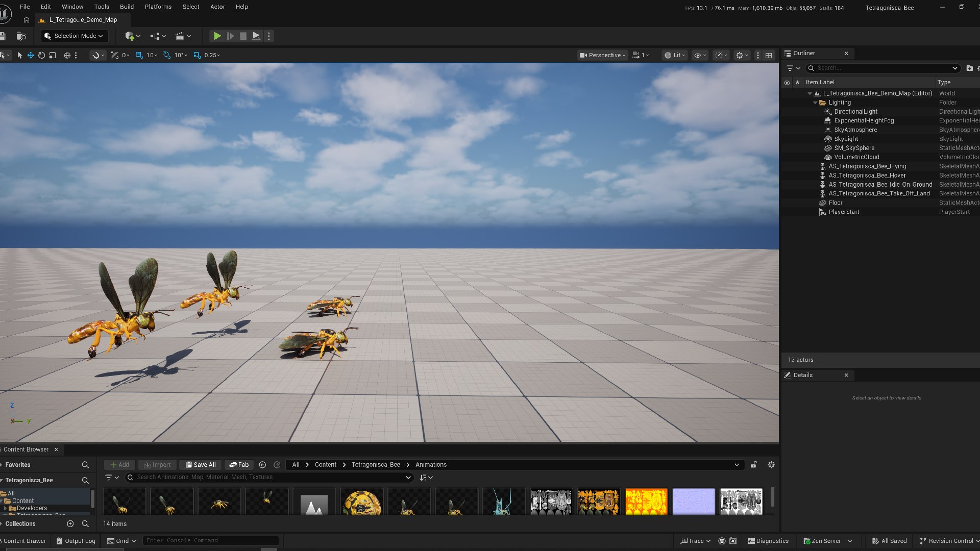
Task: Open the Cinematics clapperboard menu
Action: pos(183,36)
